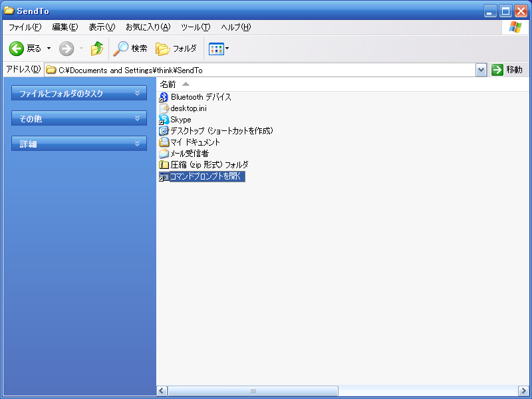
Task: Click the コマンドプロンプトを開く shortcut icon
Action: click(x=164, y=176)
